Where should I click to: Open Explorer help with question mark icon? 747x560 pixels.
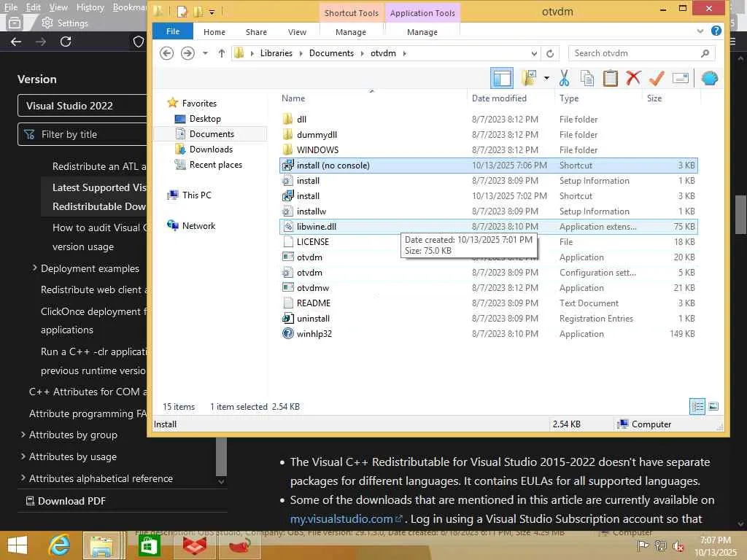coord(716,31)
